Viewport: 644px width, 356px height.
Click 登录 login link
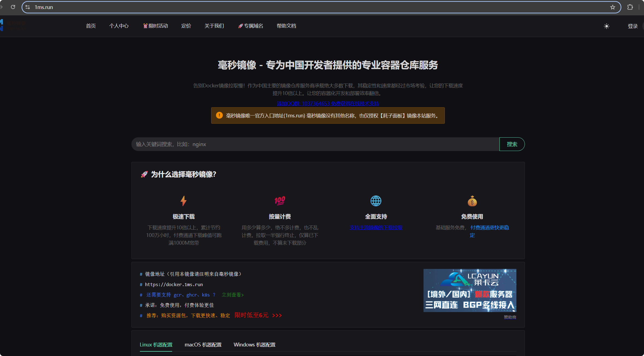[x=633, y=26]
